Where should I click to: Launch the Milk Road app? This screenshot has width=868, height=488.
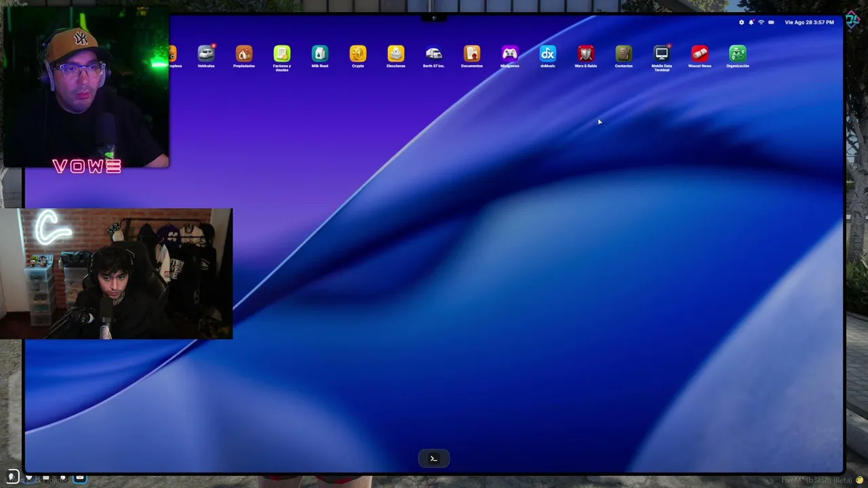(320, 53)
